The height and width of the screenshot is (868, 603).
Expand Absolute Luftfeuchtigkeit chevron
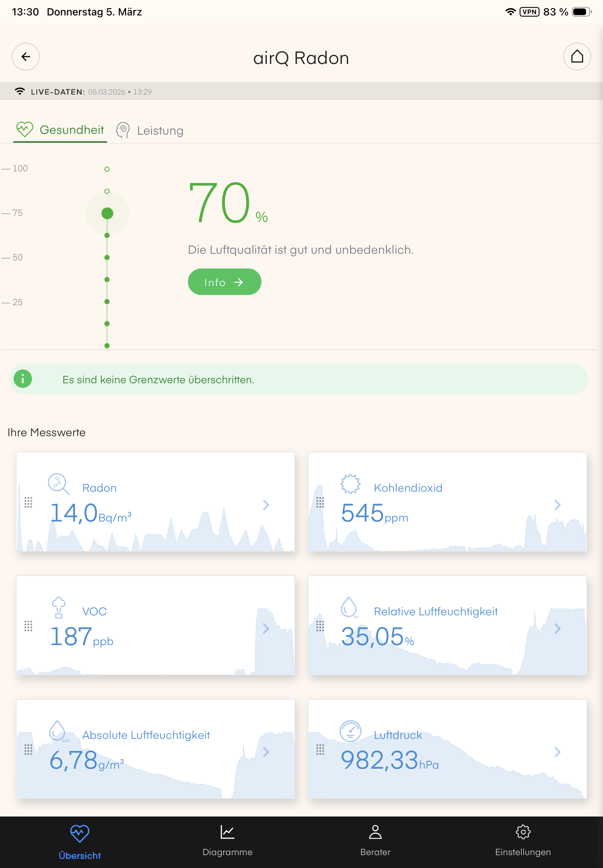tap(266, 752)
